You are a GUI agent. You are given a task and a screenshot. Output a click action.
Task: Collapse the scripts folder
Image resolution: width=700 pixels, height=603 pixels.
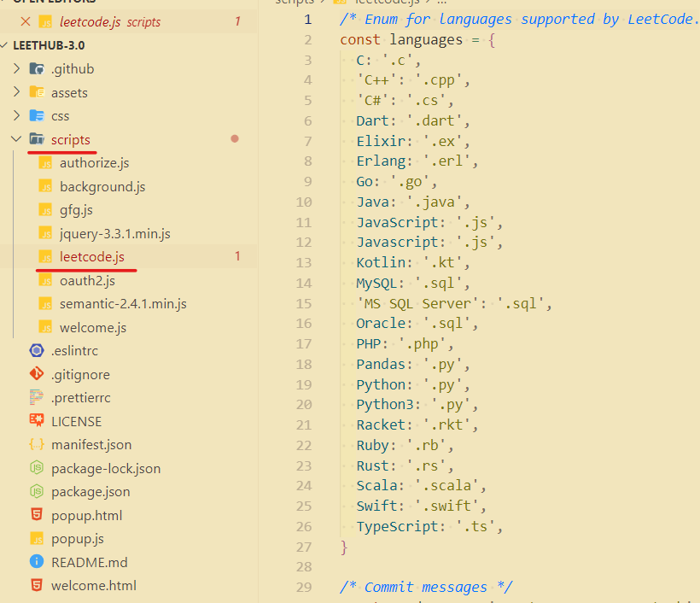(x=15, y=139)
